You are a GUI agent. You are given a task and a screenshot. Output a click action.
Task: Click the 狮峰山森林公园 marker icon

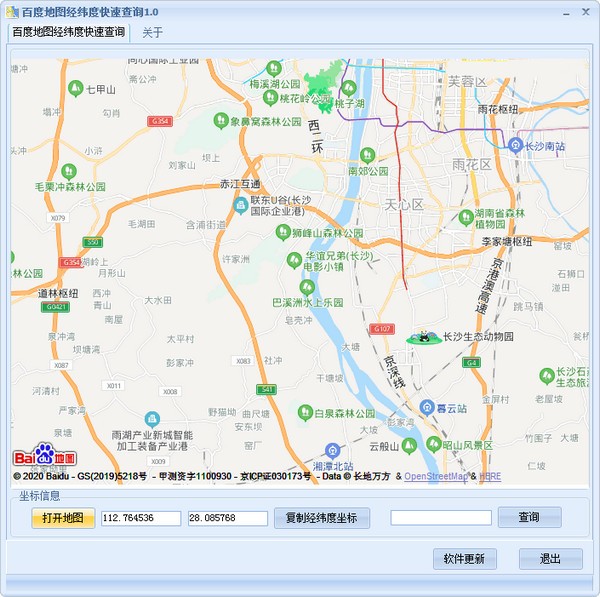283,232
